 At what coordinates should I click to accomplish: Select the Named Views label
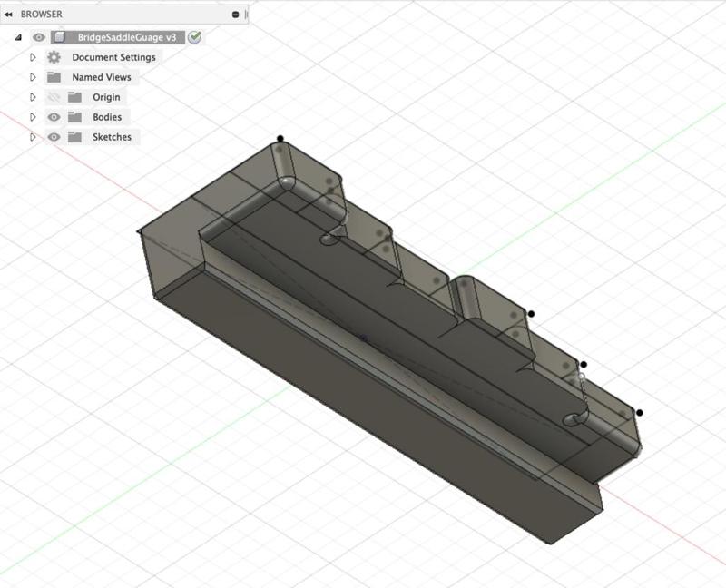[x=102, y=77]
